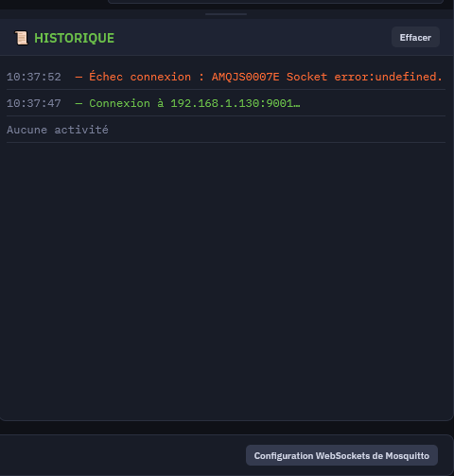Click the scroll icon beside HISTORIQUE
The width and height of the screenshot is (454, 476).
coord(22,38)
